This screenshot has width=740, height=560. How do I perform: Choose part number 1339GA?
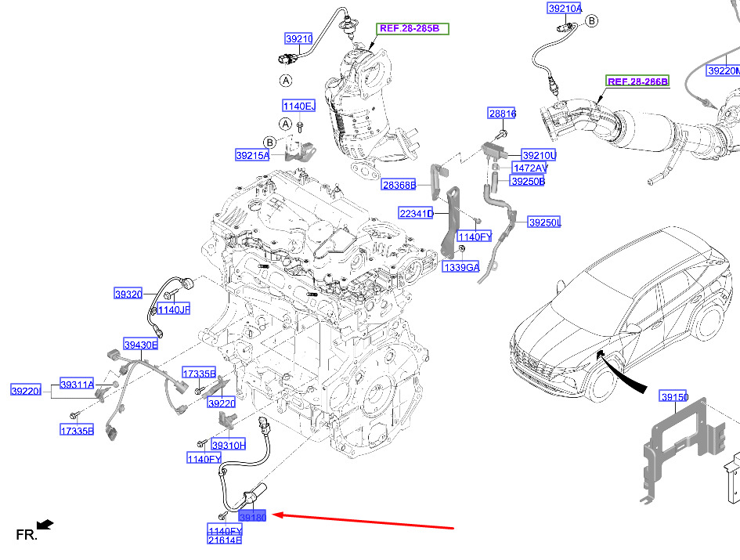[x=460, y=267]
